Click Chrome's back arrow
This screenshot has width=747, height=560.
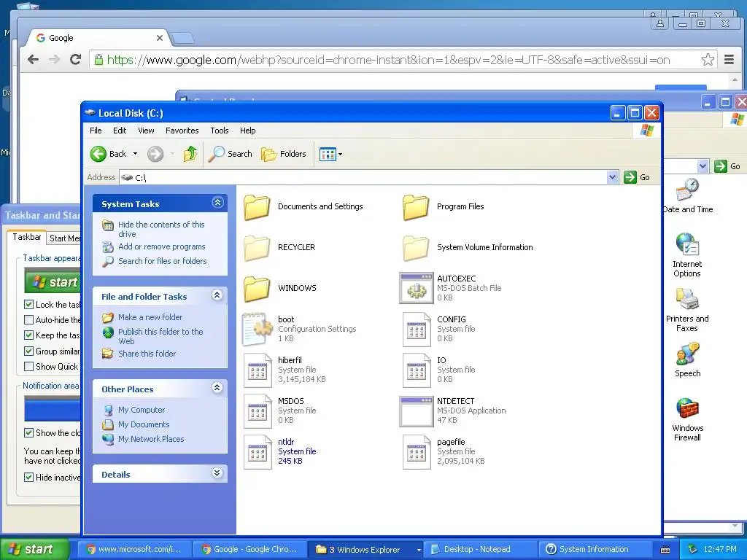[33, 60]
